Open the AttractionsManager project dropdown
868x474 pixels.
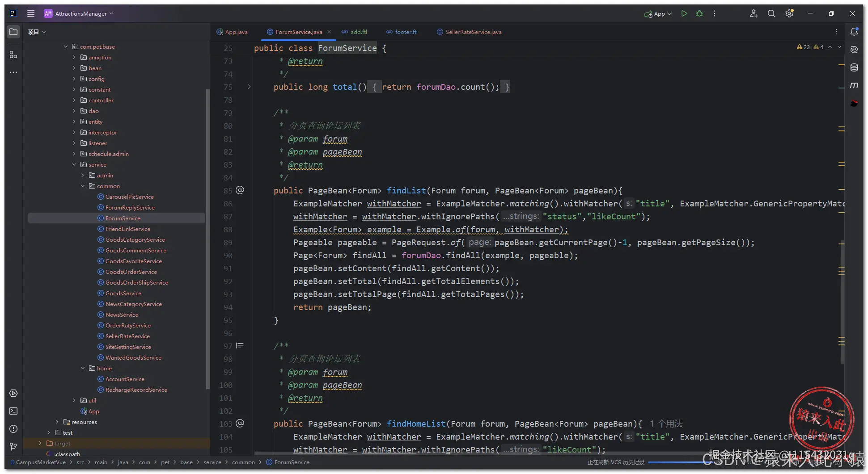pos(79,13)
